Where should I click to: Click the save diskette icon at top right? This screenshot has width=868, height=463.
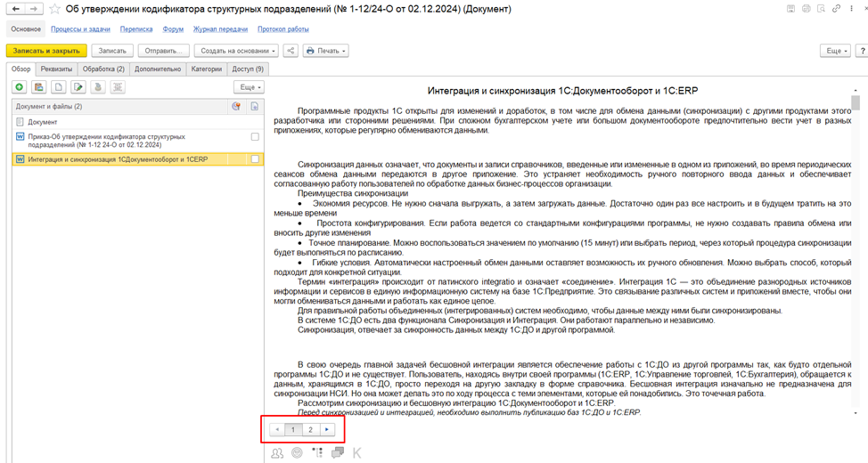(x=790, y=9)
